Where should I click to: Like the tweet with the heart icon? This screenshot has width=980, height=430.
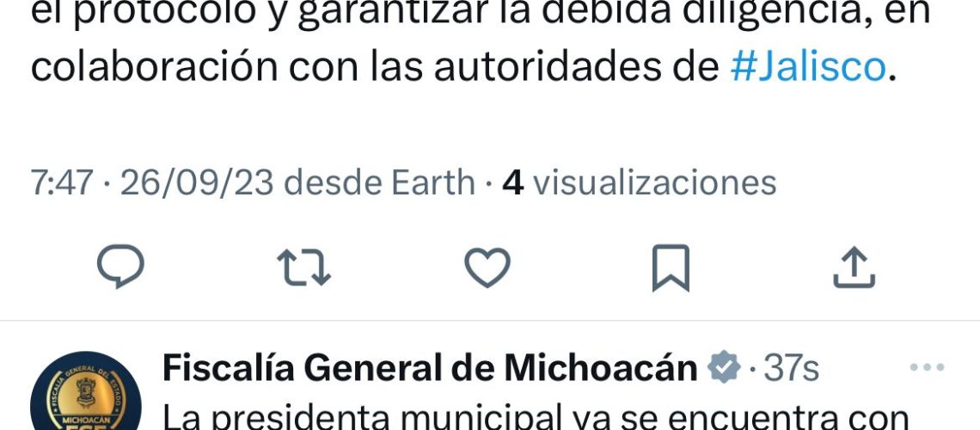pos(487,267)
